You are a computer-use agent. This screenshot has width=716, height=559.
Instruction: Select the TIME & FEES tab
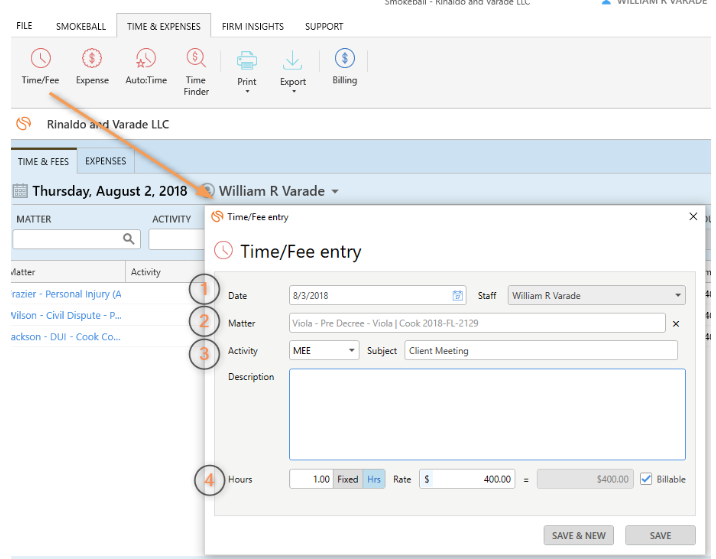pyautogui.click(x=43, y=161)
